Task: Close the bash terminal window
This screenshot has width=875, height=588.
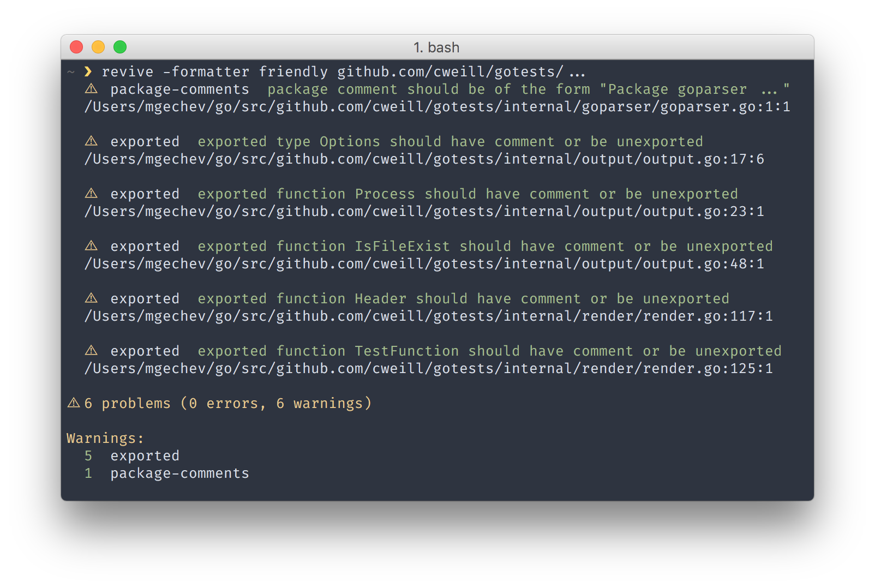Action: click(x=76, y=47)
